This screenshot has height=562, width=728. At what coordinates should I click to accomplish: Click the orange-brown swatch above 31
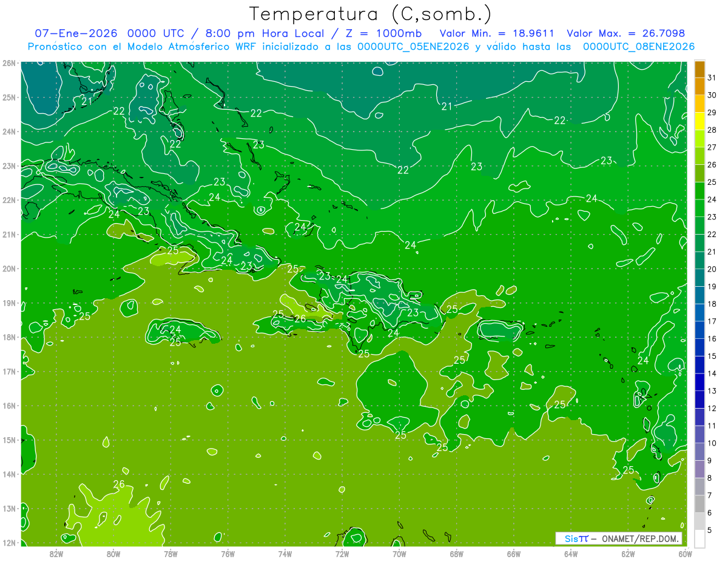tap(700, 69)
